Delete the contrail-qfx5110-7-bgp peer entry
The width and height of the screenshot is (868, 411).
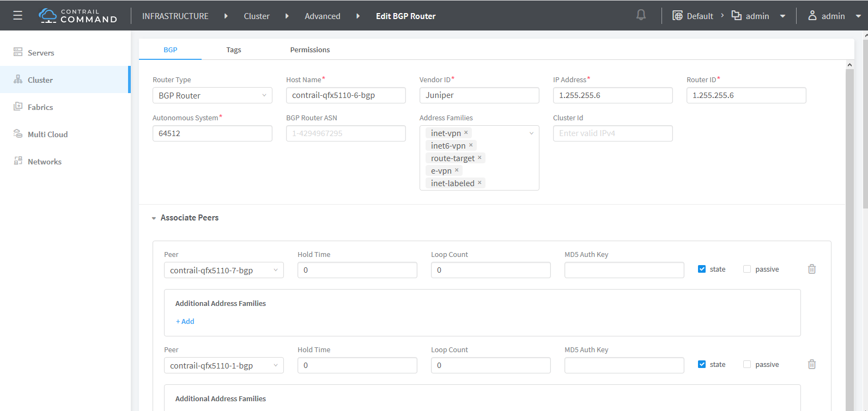pyautogui.click(x=811, y=269)
